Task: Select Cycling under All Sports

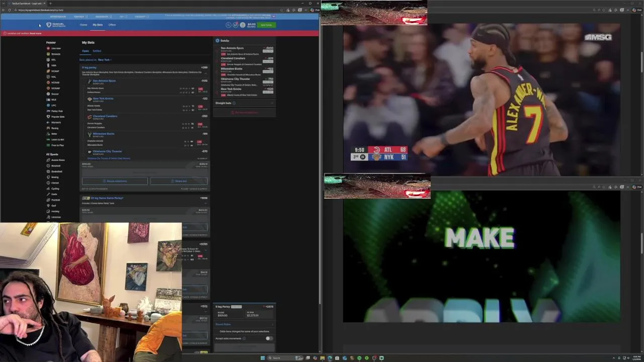Action: pyautogui.click(x=53, y=189)
